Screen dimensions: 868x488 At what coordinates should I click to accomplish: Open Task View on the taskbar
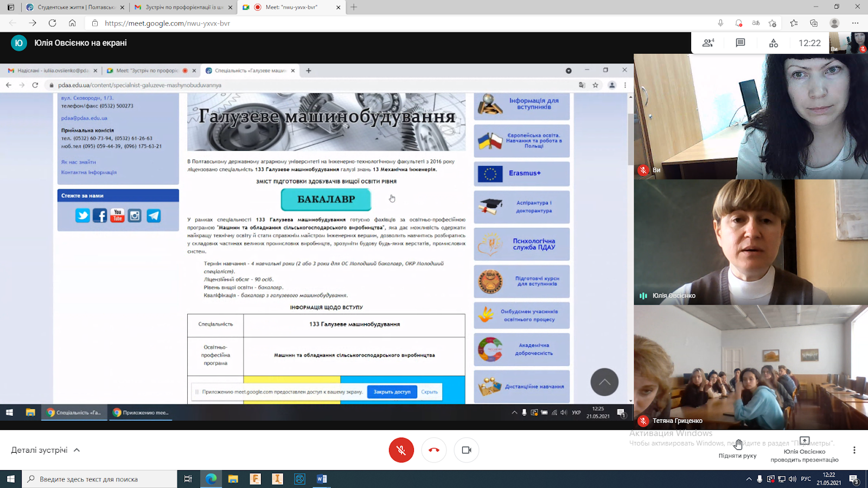tap(188, 479)
